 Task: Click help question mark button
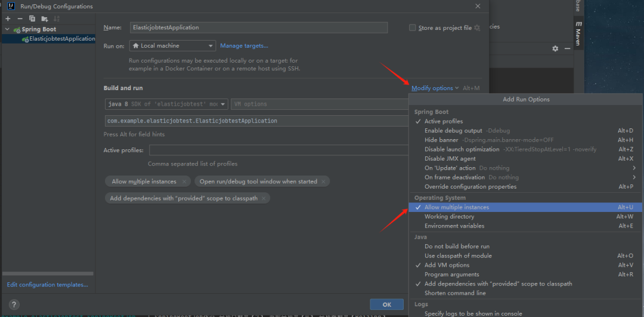click(14, 304)
